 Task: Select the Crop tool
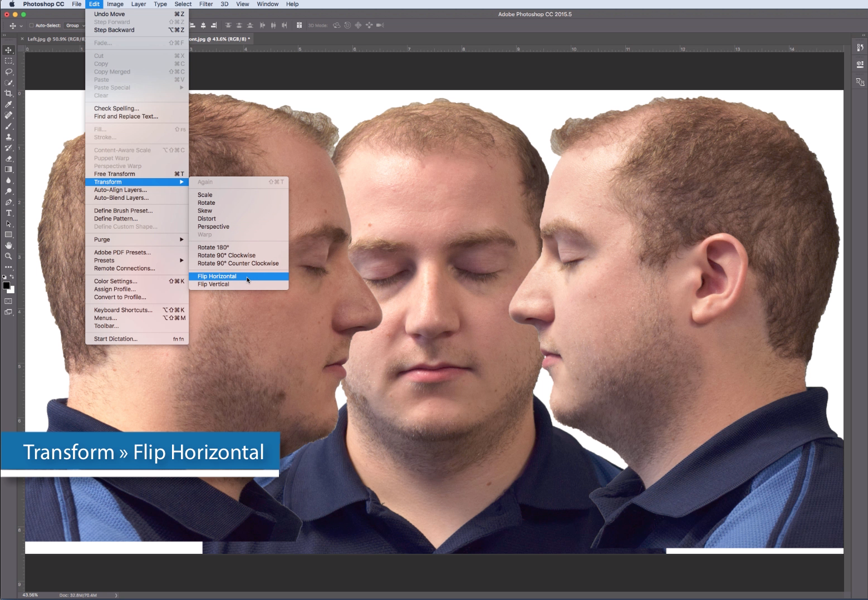tap(8, 94)
